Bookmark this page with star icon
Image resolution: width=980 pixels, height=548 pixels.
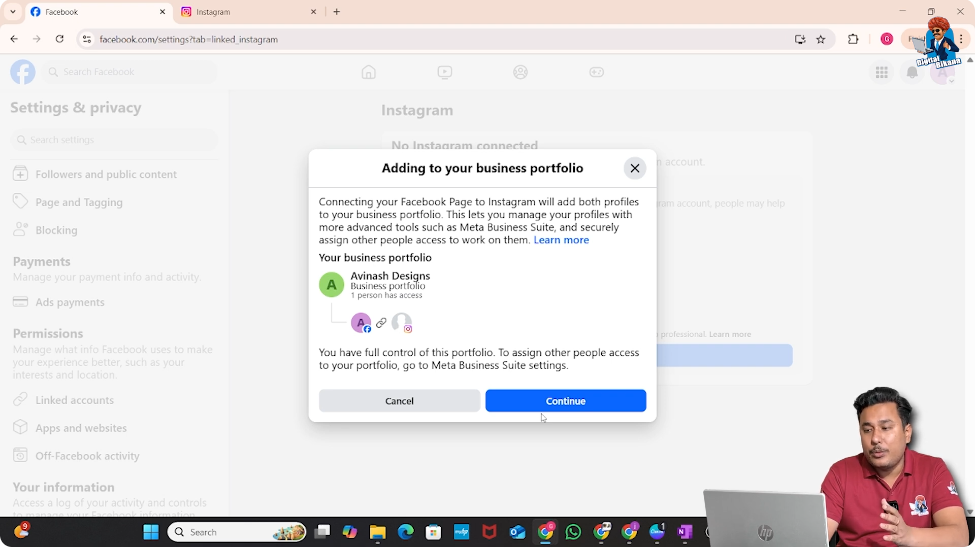tap(821, 39)
